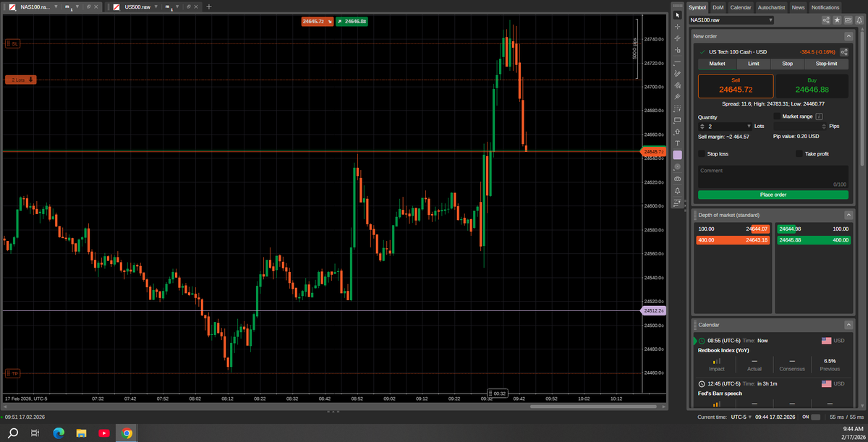Open Windows search in taskbar

coord(14,433)
